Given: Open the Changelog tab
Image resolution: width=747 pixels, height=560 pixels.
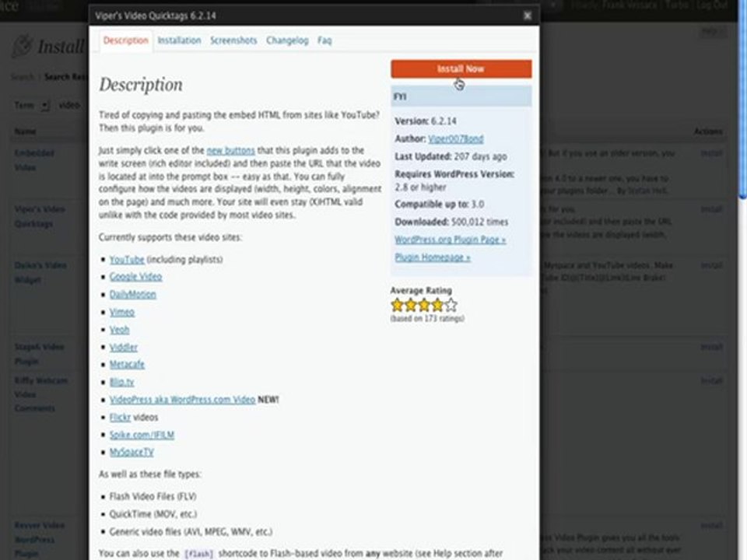Looking at the screenshot, I should (287, 40).
